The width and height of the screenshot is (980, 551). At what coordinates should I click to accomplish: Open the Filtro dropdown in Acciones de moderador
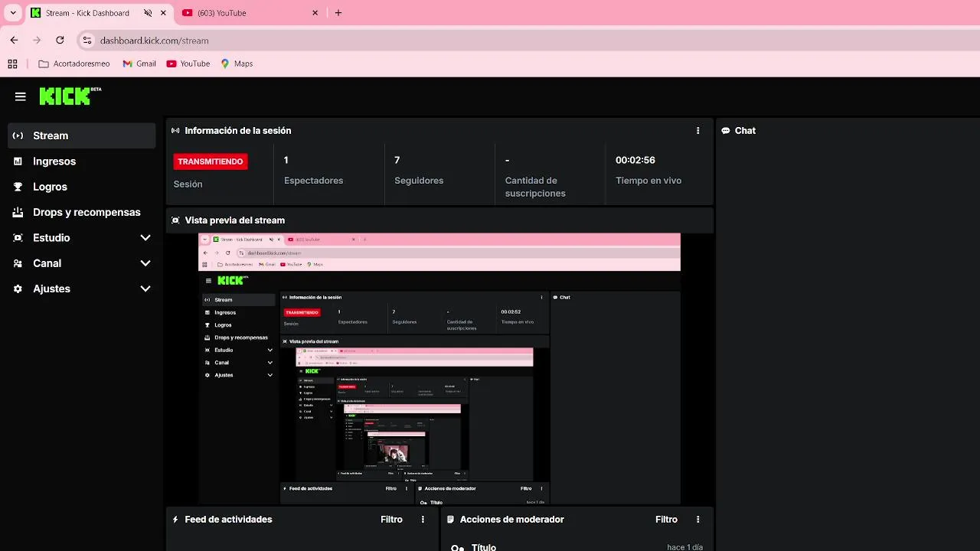[666, 520]
